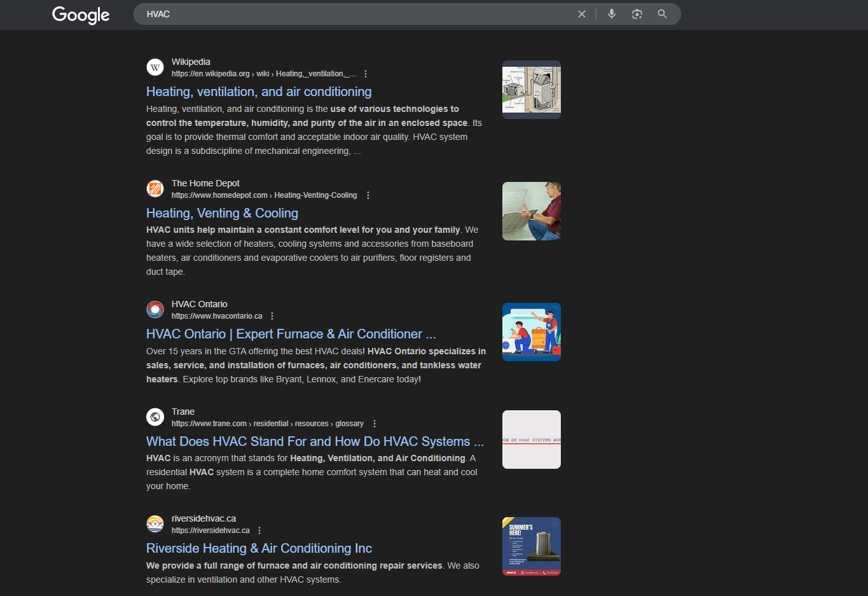Screen dimensions: 868x596
Task: Open more options for Wikipedia result
Action: (366, 74)
